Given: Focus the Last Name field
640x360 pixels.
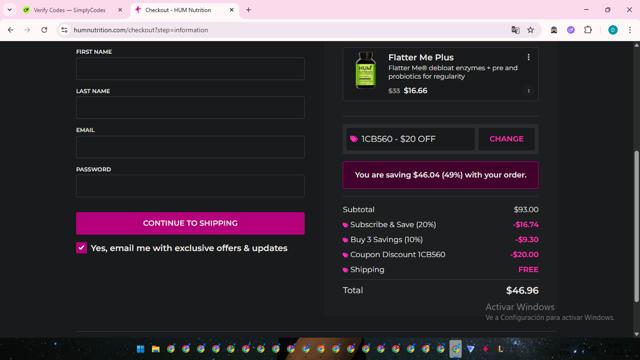Looking at the screenshot, I should pos(190,107).
